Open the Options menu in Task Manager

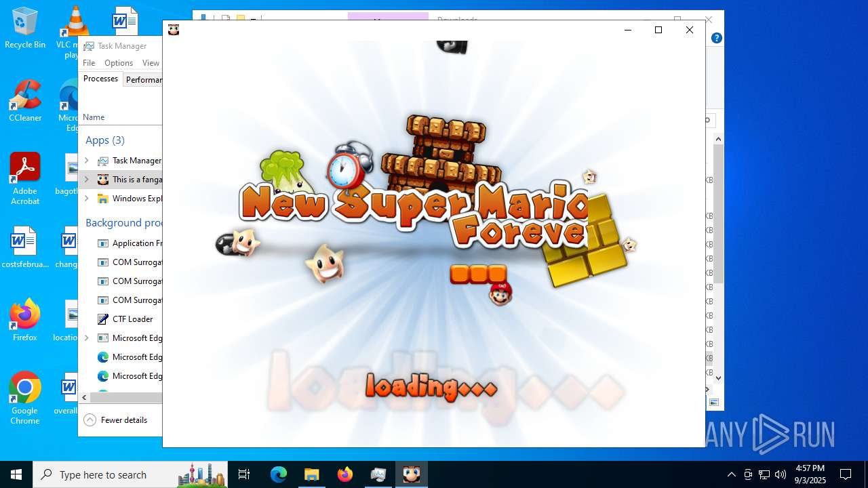click(x=119, y=63)
